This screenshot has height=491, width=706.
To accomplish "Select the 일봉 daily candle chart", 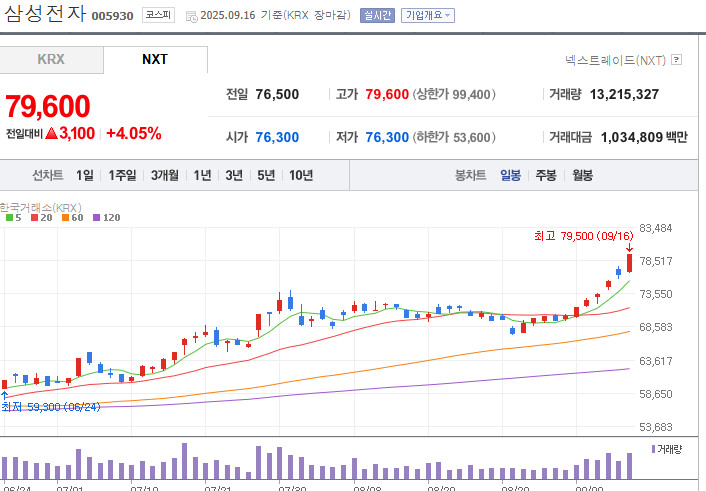I will coord(510,175).
